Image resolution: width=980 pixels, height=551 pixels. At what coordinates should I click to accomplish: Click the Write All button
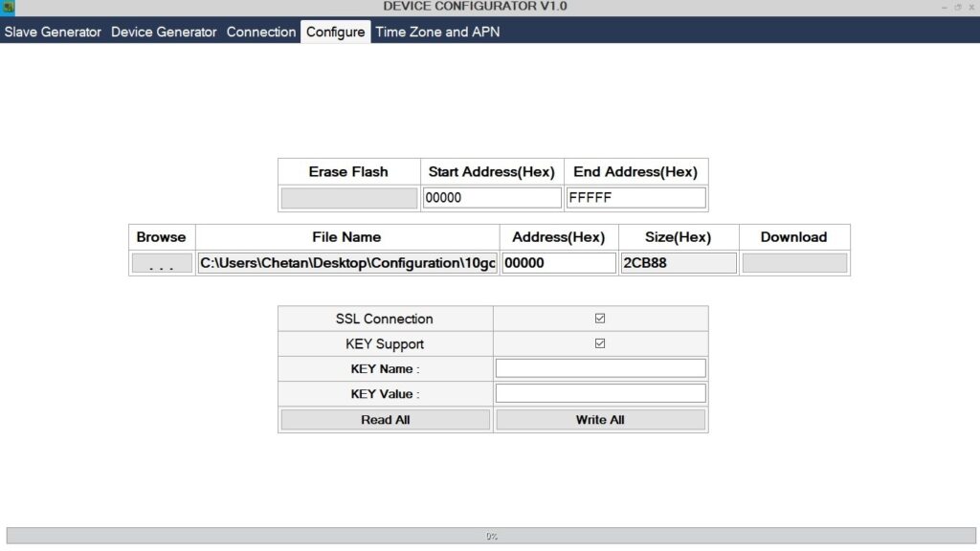600,420
